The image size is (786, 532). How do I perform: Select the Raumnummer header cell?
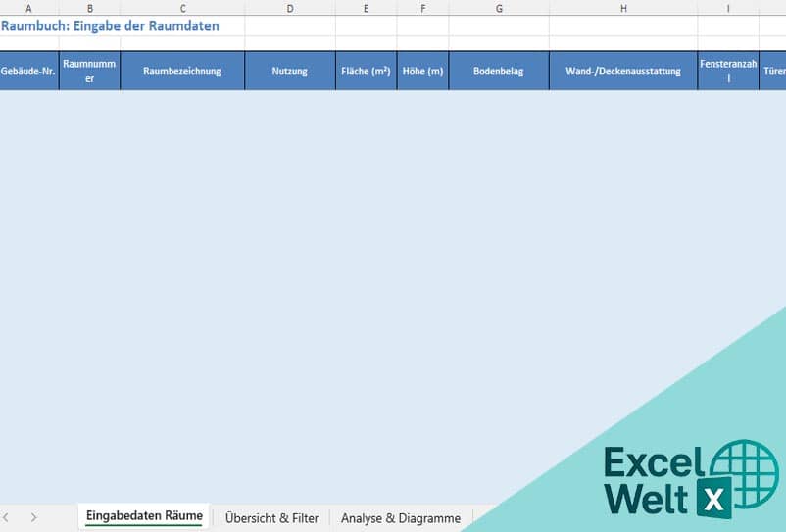click(x=89, y=72)
